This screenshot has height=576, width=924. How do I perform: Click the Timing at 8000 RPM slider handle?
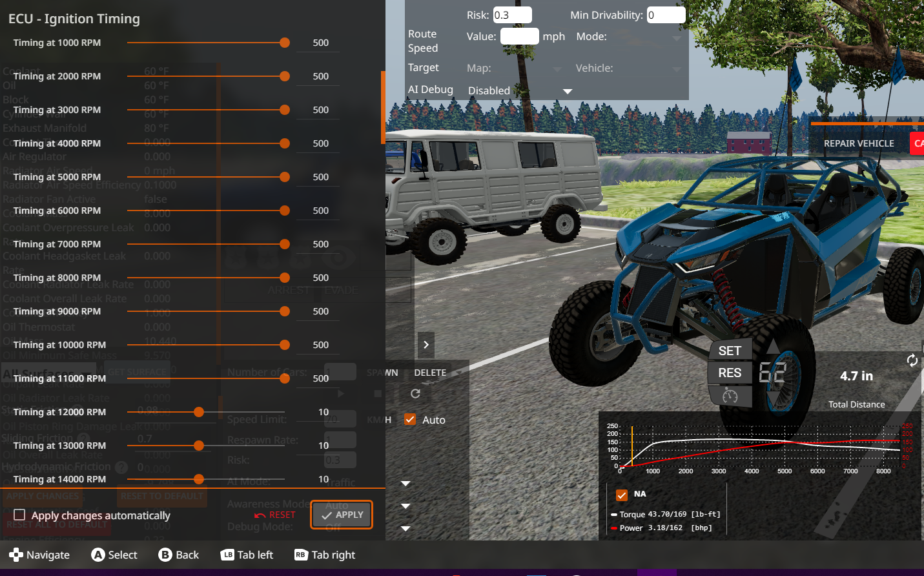coord(285,278)
